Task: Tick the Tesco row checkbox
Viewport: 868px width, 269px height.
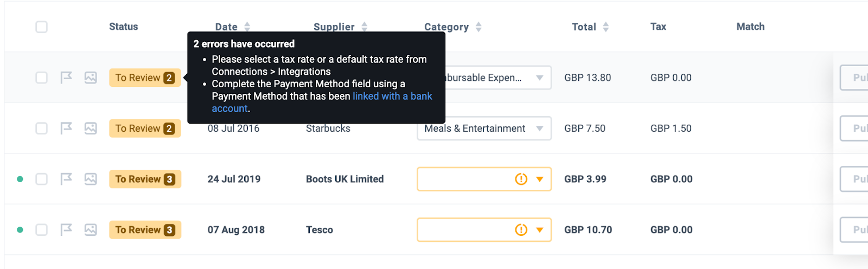Action: pyautogui.click(x=42, y=230)
